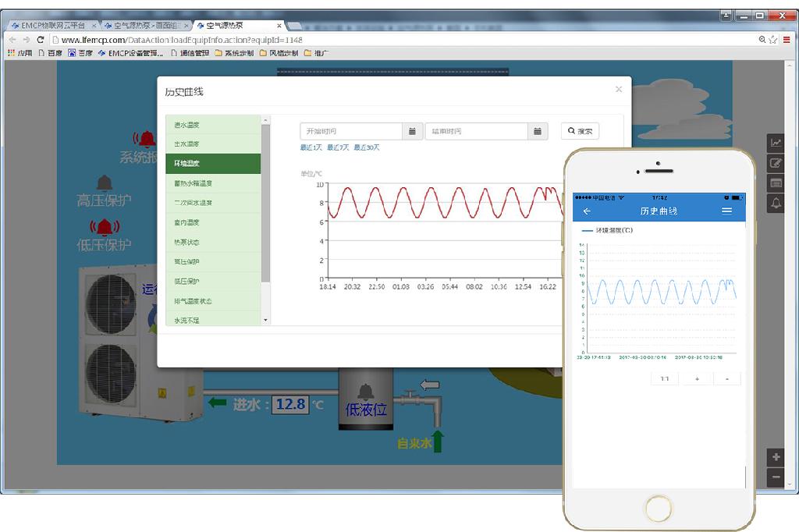Switch to the 空气源热泵>画面组 browser tab
The height and width of the screenshot is (532, 799).
pos(145,26)
